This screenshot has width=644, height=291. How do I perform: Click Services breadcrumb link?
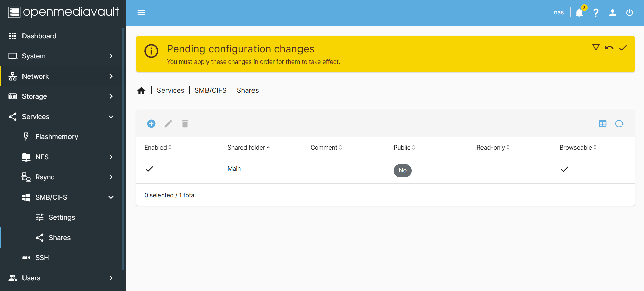(x=171, y=90)
